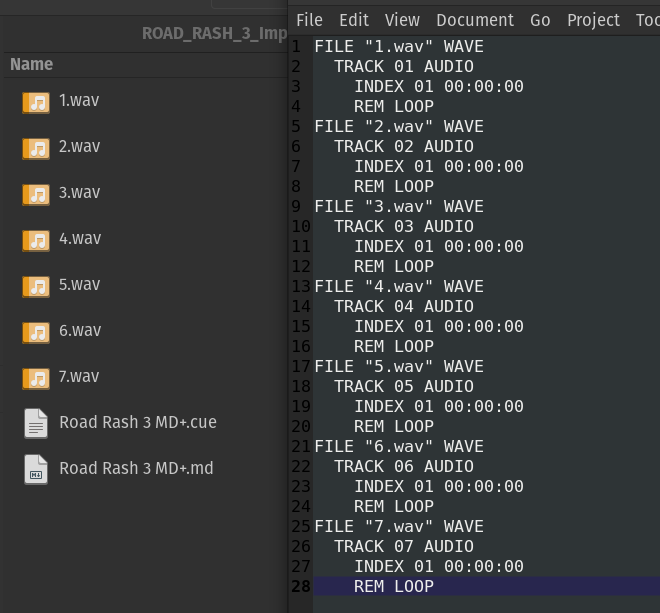Open the View menu
Viewport: 660px width, 613px height.
[402, 20]
